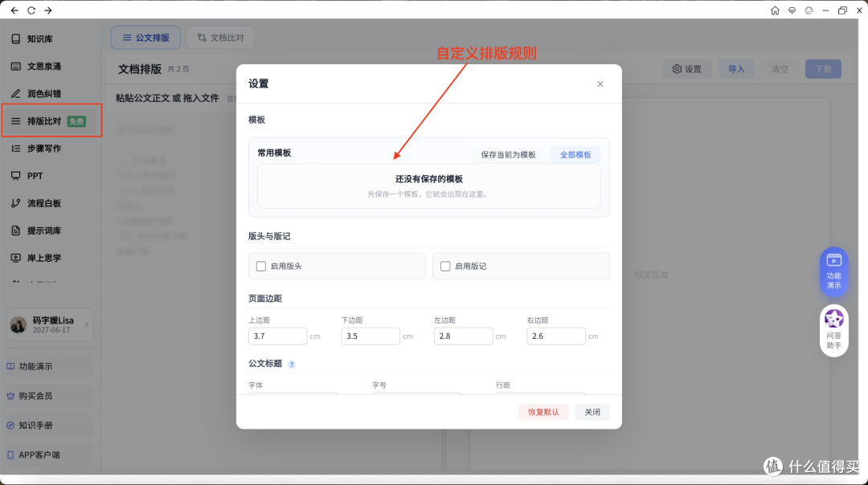The image size is (868, 485).
Task: Click the 免费 badge on 排版比对
Action: pyautogui.click(x=76, y=121)
